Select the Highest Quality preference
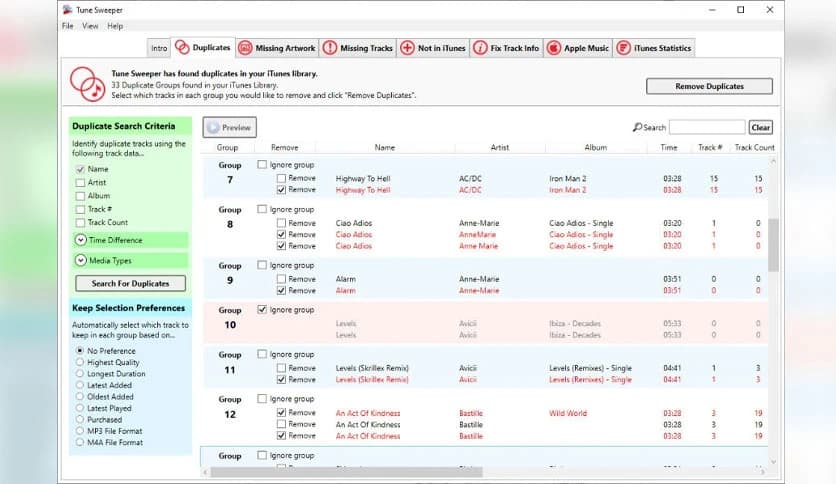836x484 pixels. pos(80,363)
